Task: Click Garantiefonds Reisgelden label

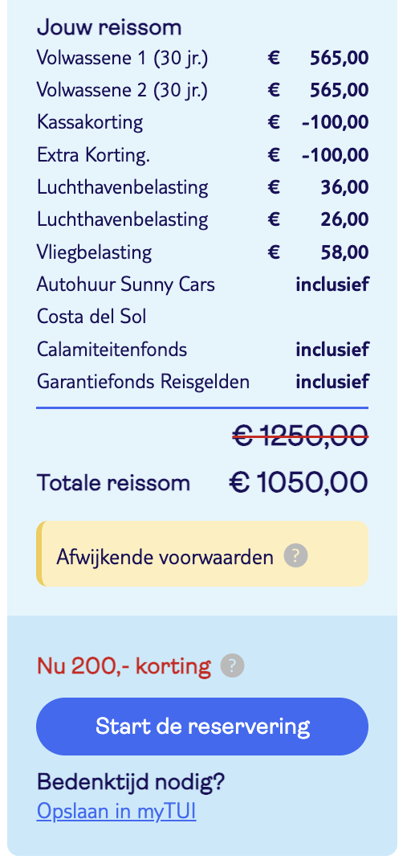Action: coord(143,382)
